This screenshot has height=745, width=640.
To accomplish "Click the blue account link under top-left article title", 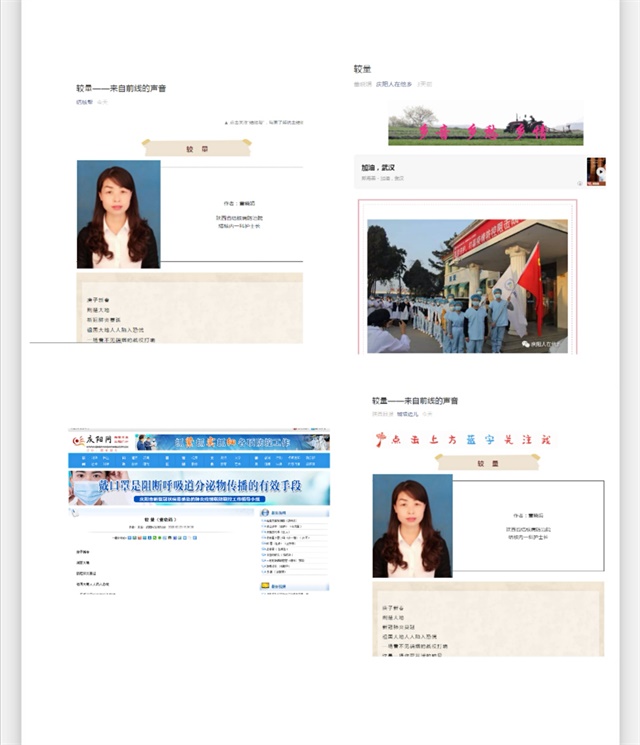I will pyautogui.click(x=84, y=102).
